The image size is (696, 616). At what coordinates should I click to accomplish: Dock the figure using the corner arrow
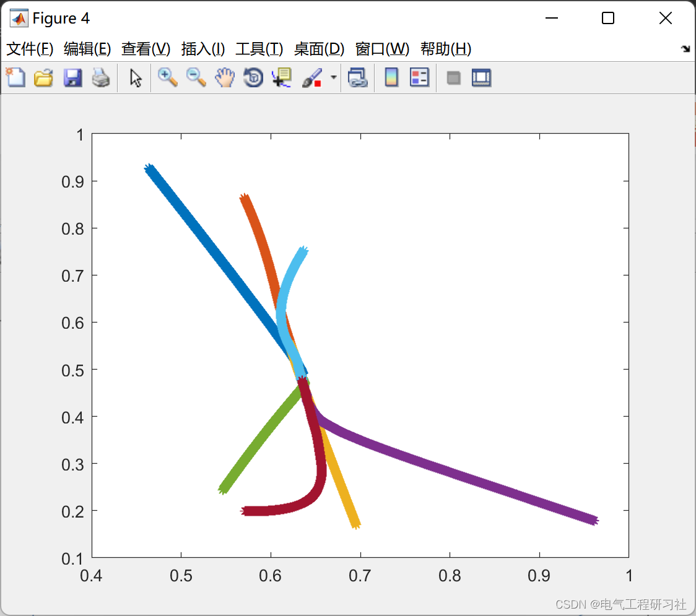point(686,48)
